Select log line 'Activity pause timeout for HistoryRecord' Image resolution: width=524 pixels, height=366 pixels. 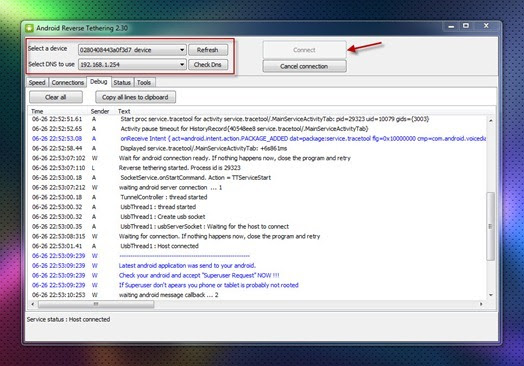(257, 129)
